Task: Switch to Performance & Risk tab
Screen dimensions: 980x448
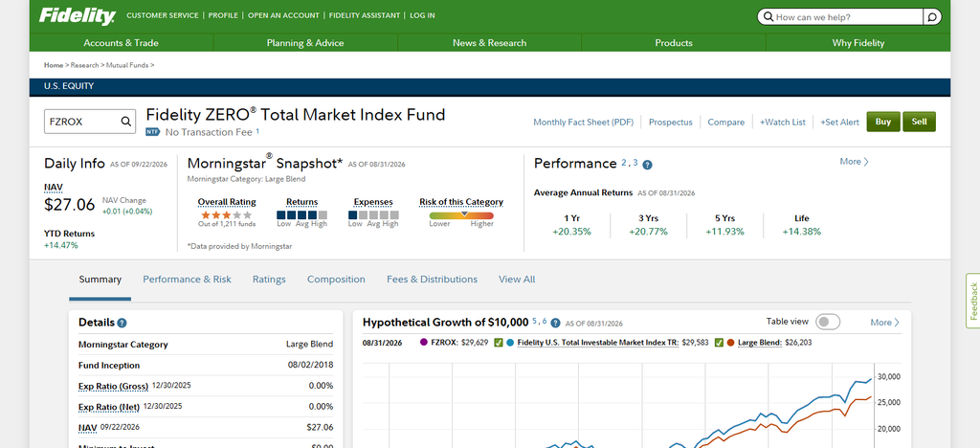Action: (187, 280)
